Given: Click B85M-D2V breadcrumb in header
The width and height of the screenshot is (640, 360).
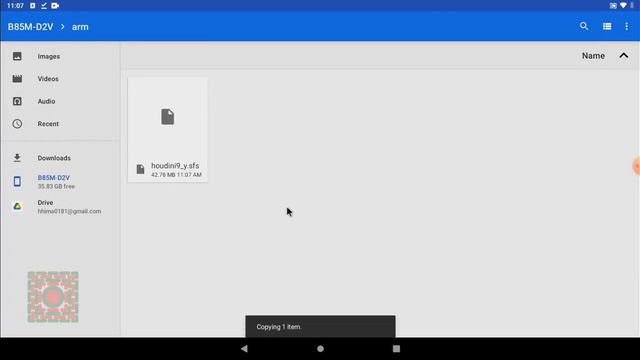Looking at the screenshot, I should (x=31, y=27).
